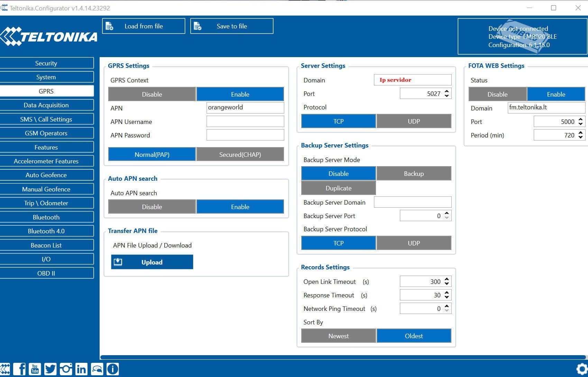Open the information icon
Image resolution: width=588 pixels, height=377 pixels.
tap(112, 369)
